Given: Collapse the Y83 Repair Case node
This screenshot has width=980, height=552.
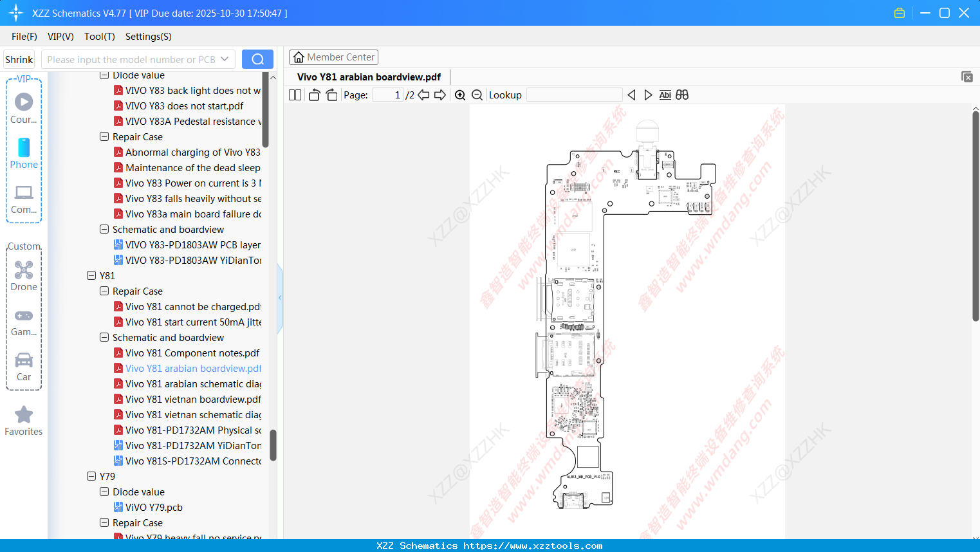Looking at the screenshot, I should (104, 136).
